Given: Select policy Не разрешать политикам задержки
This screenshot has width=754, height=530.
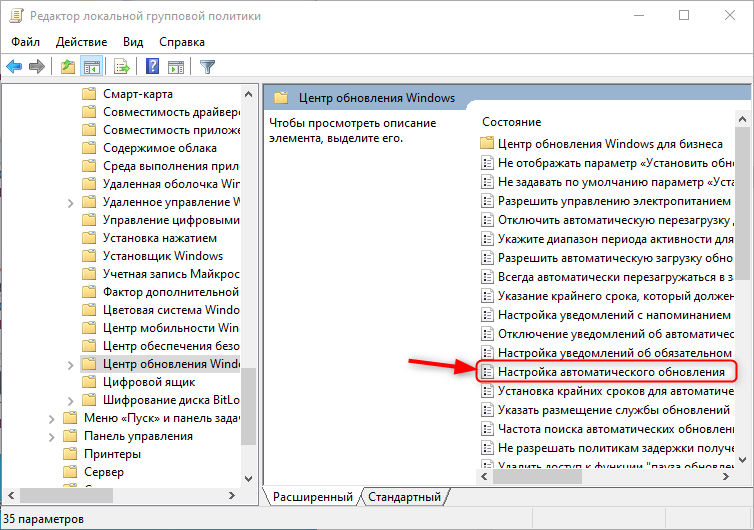Looking at the screenshot, I should [x=607, y=448].
